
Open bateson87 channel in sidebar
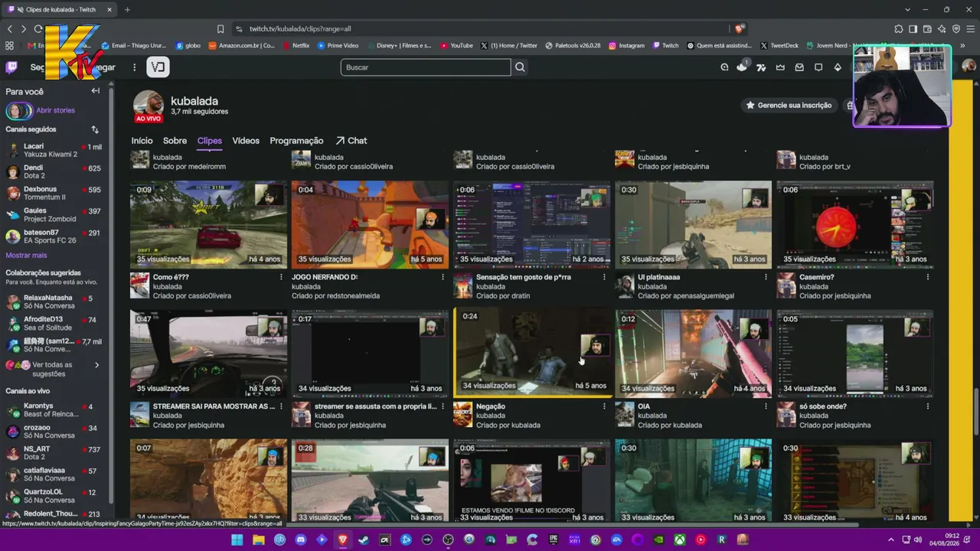click(x=53, y=236)
